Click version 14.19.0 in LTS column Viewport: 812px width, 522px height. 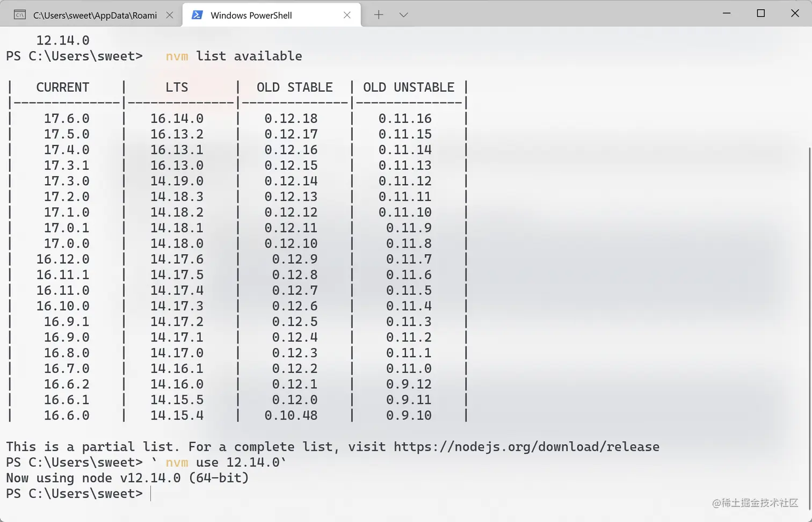click(177, 181)
